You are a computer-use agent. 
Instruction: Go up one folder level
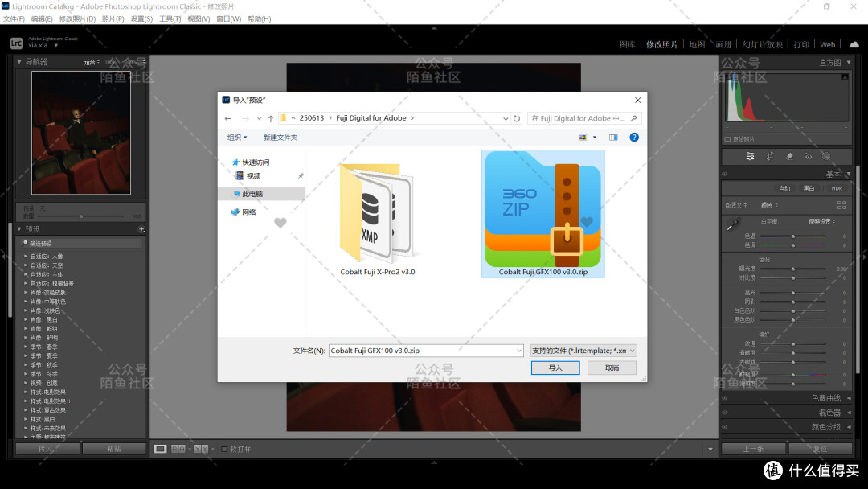point(271,118)
